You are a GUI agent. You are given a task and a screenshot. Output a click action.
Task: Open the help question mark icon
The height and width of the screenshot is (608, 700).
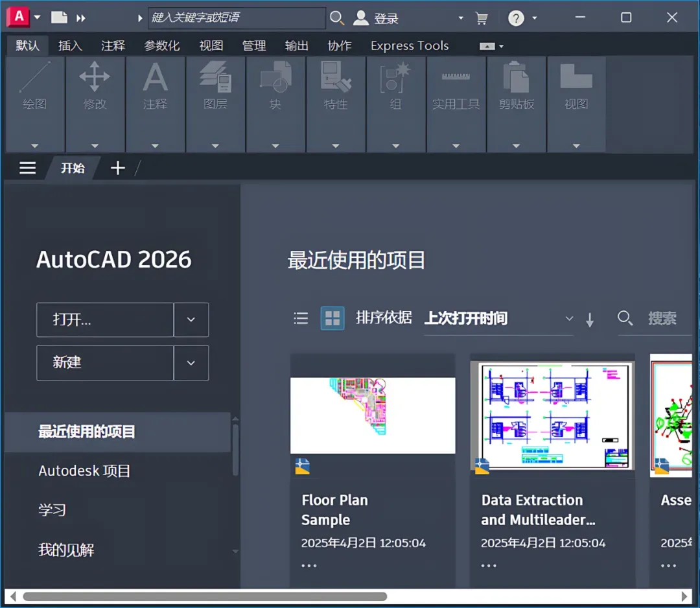point(516,18)
